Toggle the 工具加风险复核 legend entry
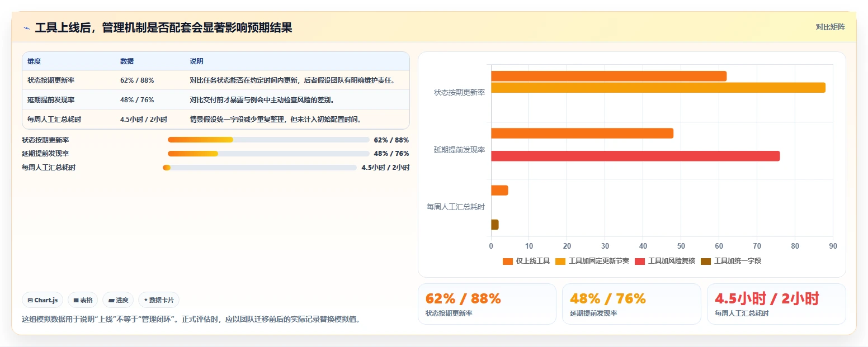 665,261
